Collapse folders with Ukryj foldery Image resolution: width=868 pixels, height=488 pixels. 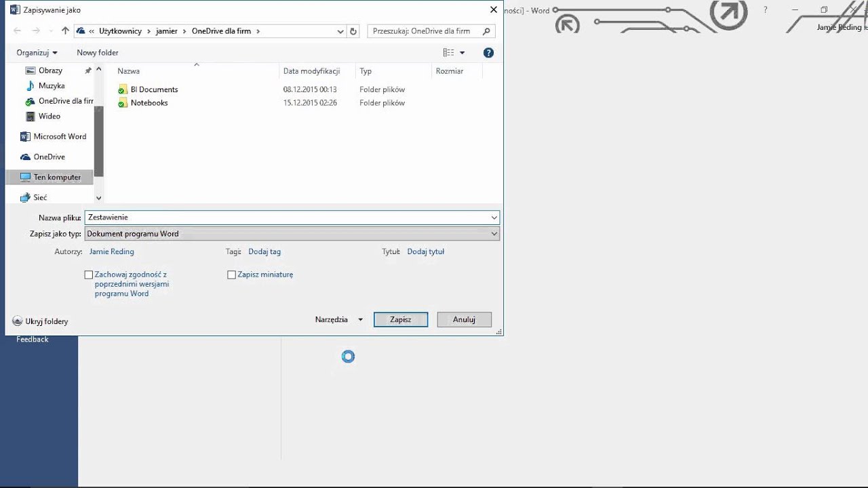[41, 322]
